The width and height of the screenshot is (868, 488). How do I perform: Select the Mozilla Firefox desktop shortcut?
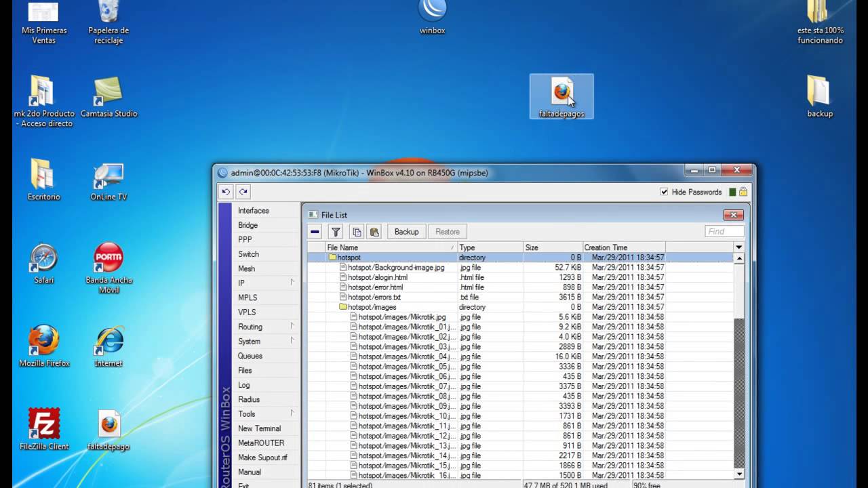[x=44, y=346]
